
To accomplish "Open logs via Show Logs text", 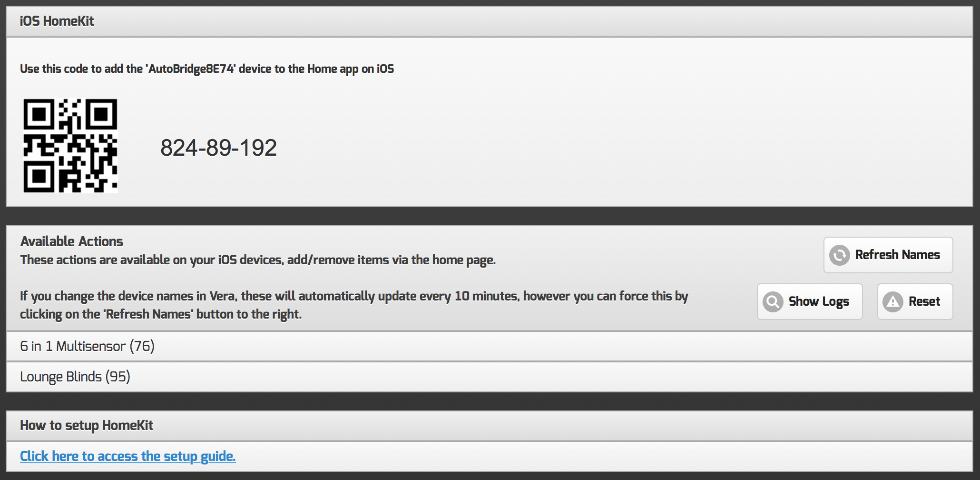I will [x=819, y=301].
